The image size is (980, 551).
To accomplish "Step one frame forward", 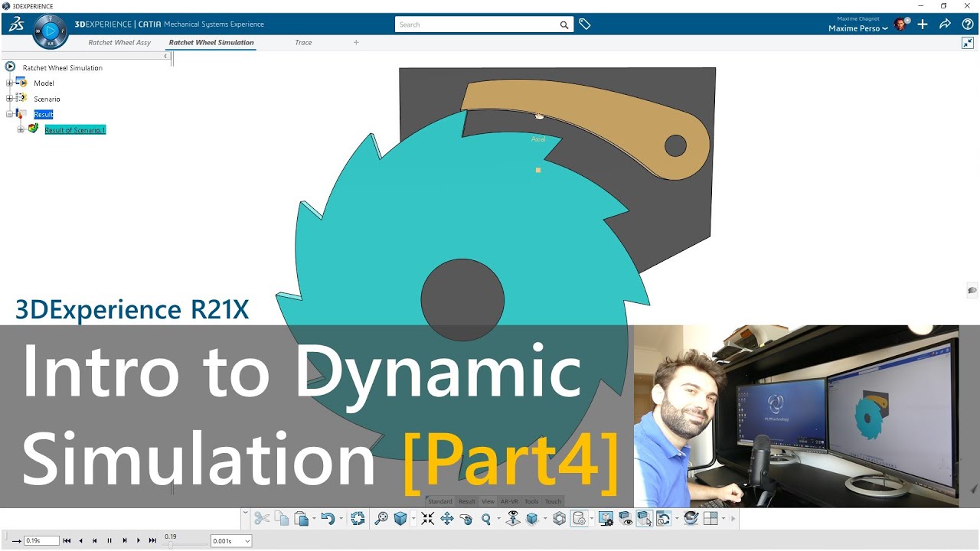I will coord(125,540).
